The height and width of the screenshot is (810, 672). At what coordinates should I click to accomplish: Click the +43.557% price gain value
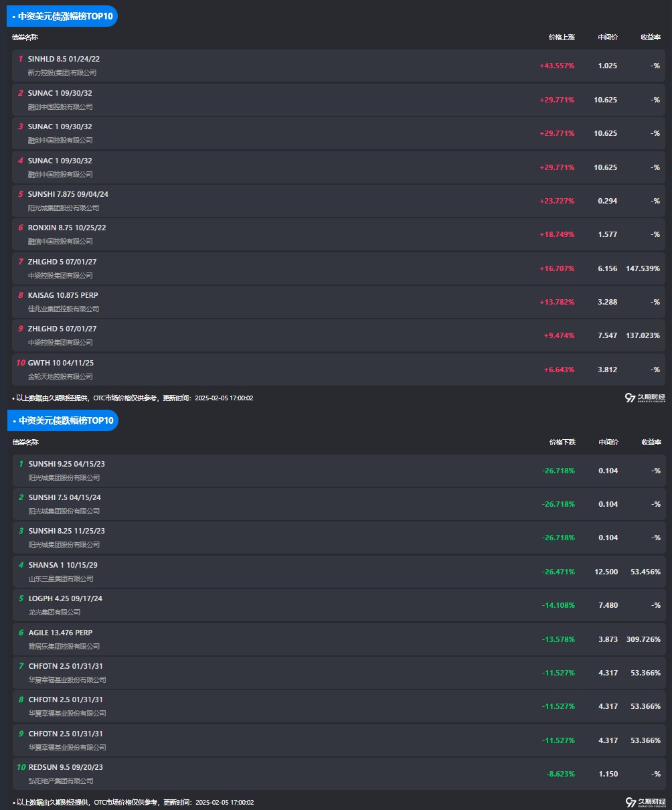[x=557, y=66]
